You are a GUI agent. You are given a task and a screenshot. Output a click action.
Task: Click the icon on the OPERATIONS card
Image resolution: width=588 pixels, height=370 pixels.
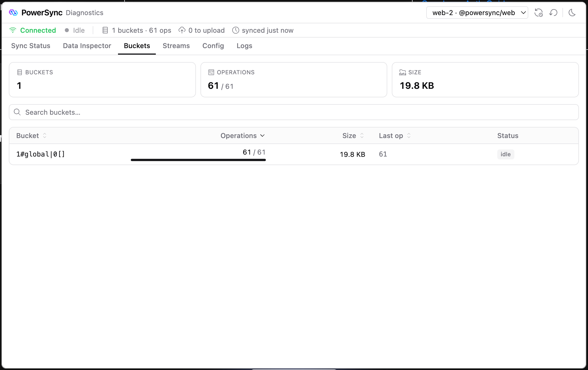tap(211, 72)
